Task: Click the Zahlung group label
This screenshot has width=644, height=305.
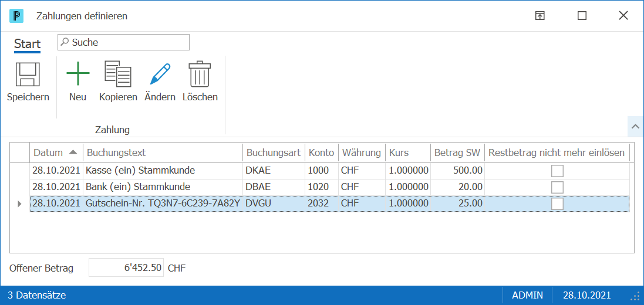Action: coord(112,130)
